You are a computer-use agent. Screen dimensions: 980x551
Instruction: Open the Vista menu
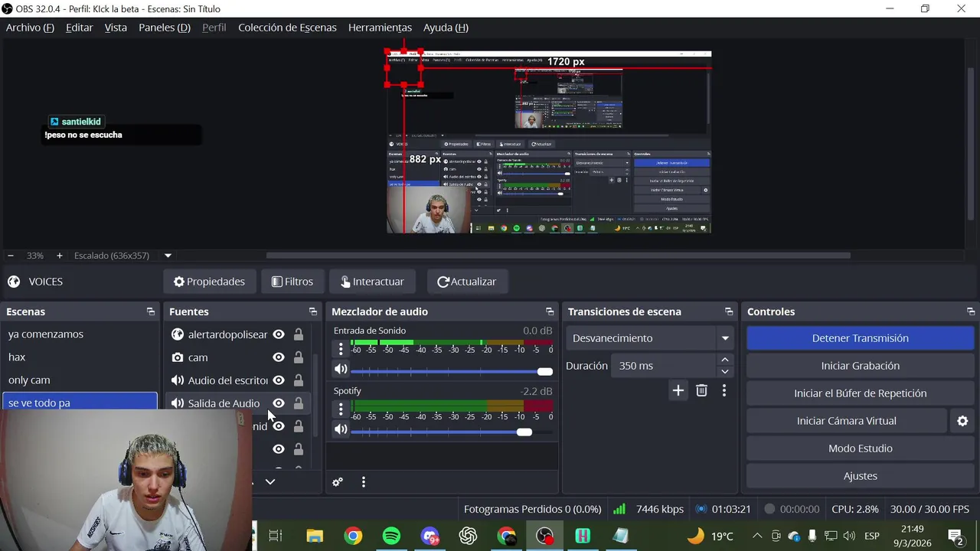[x=116, y=28]
